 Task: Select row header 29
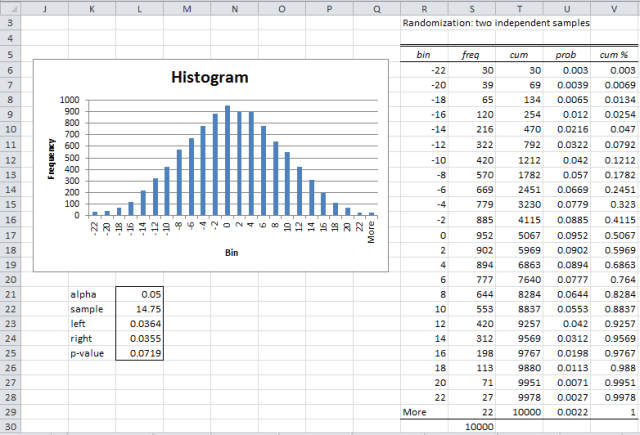pos(10,412)
